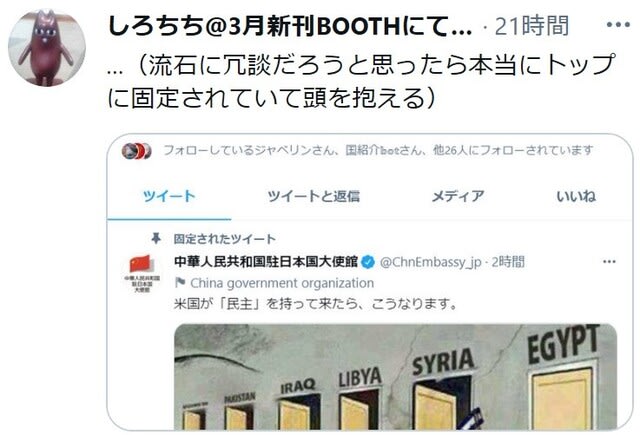
Task: Click the 2時間 timestamp of the embassy tweet
Action: tap(507, 262)
